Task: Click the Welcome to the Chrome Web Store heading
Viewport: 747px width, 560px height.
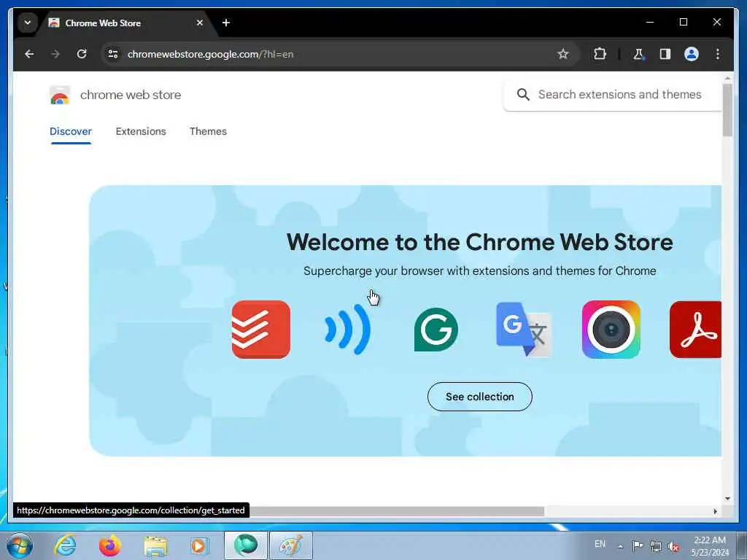Action: [x=480, y=242]
